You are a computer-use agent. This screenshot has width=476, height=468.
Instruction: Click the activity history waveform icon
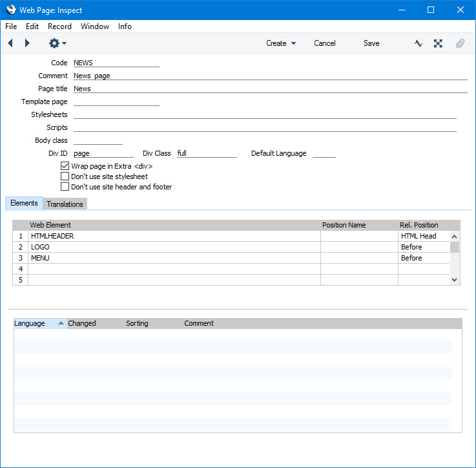tap(419, 43)
